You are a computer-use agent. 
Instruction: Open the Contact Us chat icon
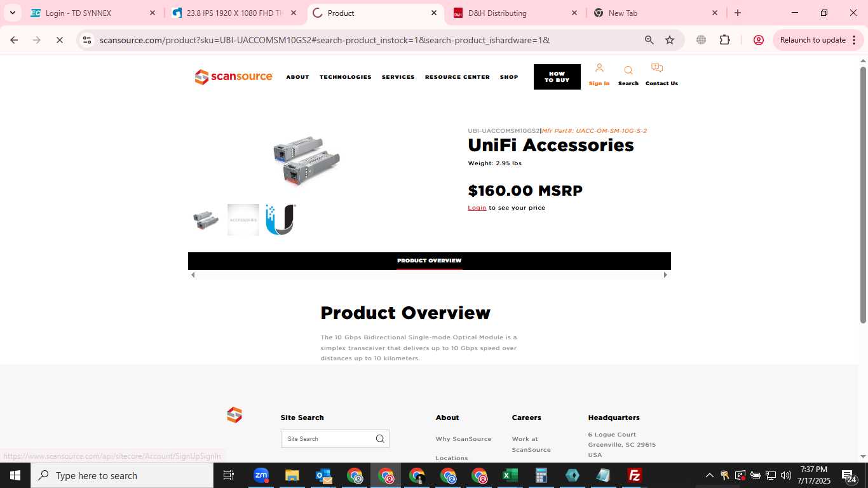(x=657, y=68)
